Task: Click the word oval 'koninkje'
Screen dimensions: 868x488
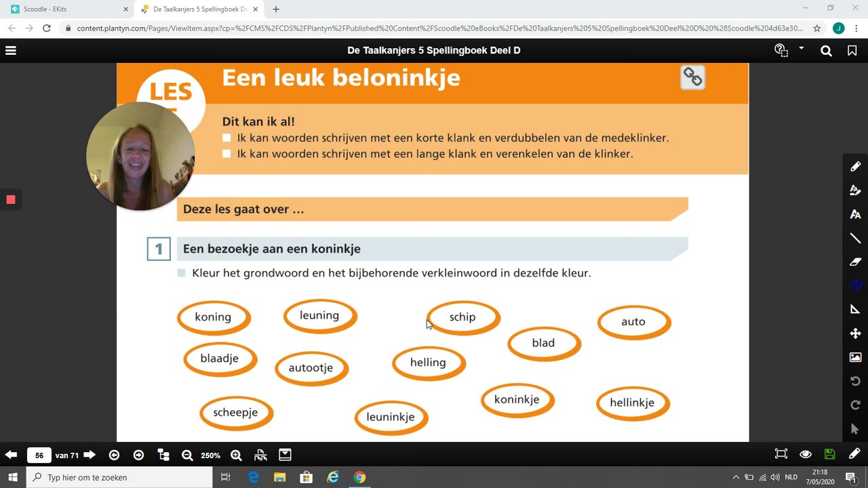Action: (517, 400)
